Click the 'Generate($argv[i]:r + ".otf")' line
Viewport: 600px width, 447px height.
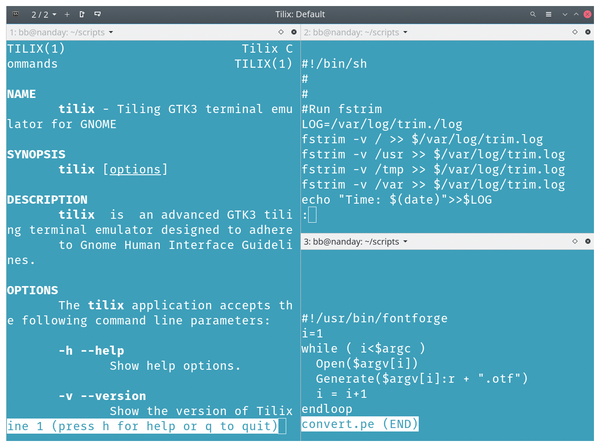click(422, 378)
